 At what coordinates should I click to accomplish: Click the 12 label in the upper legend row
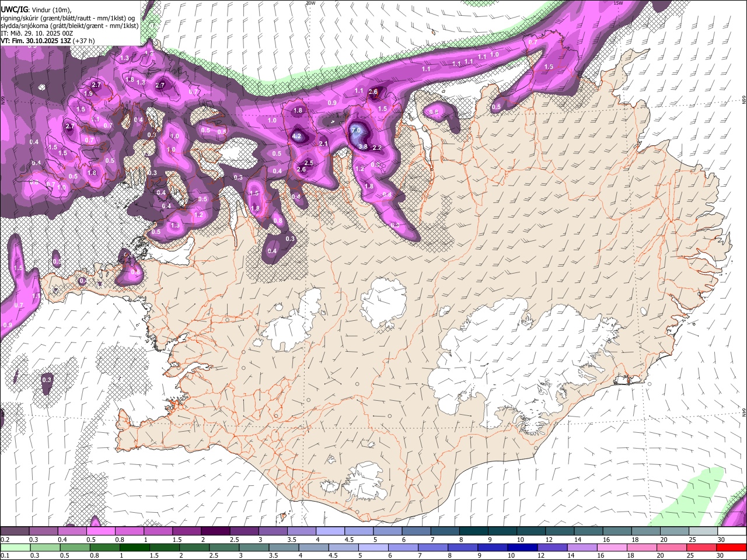(x=550, y=540)
